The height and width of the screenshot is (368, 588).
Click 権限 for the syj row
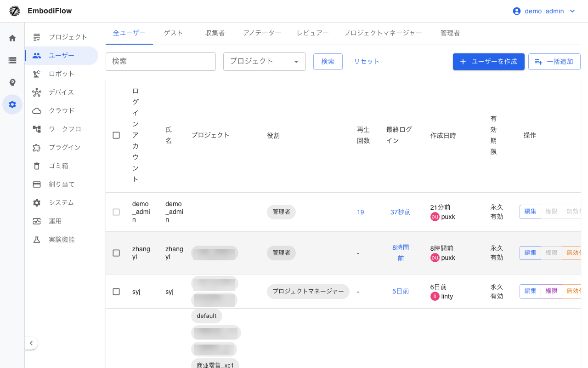(x=551, y=291)
